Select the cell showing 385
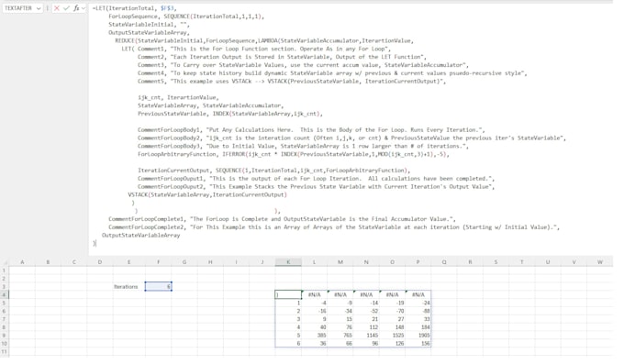Screen dimensions: 624x364 coord(315,336)
